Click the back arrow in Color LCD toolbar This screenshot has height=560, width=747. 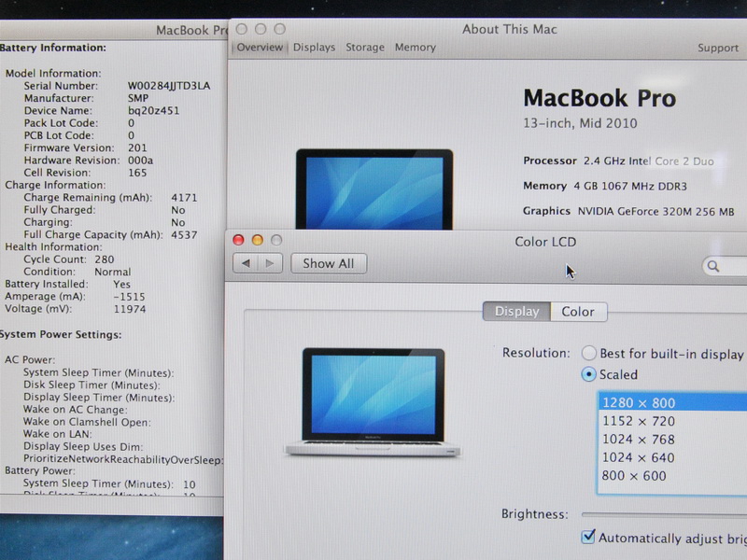246,263
